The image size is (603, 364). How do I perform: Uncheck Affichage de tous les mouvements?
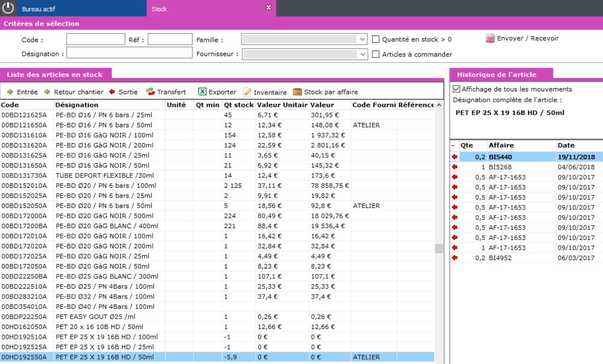click(x=457, y=89)
